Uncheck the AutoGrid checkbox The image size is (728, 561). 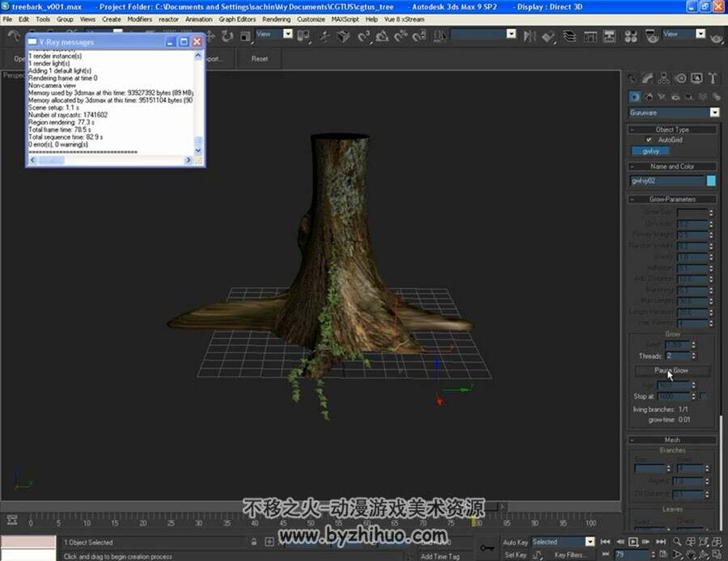tap(649, 140)
